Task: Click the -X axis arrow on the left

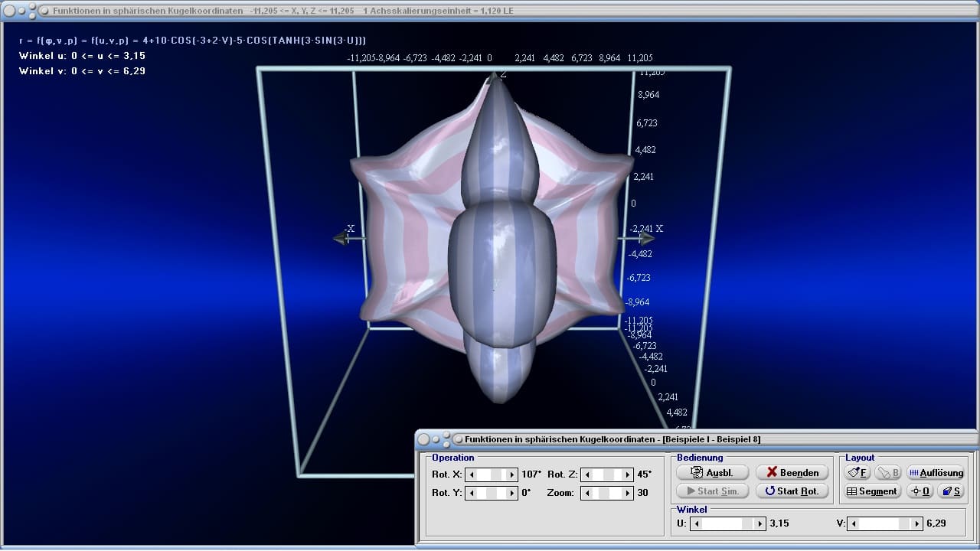Action: [x=341, y=238]
